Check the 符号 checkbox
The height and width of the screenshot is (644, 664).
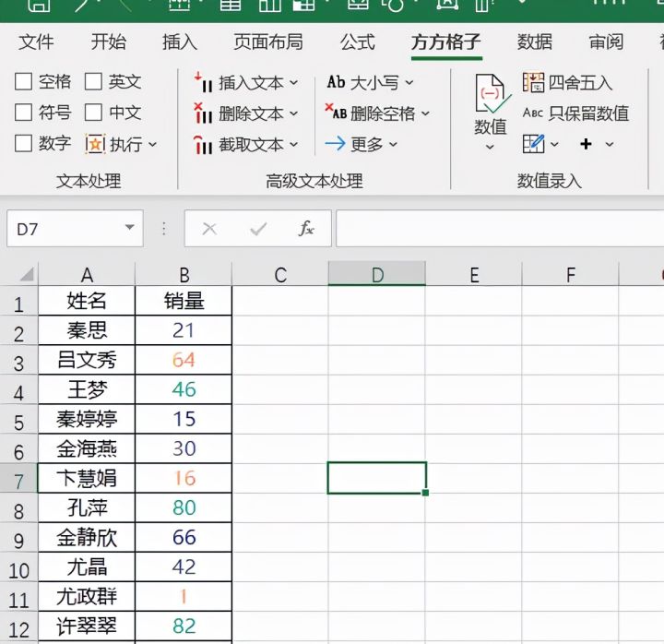[x=23, y=113]
